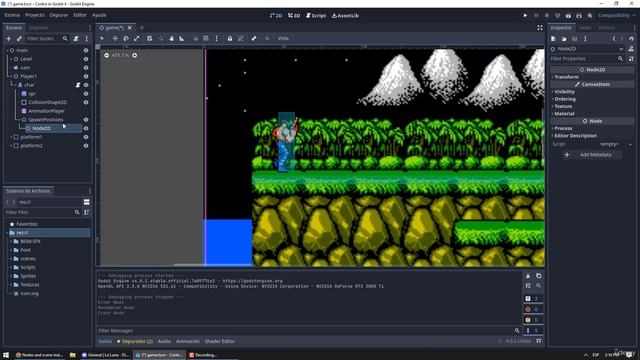Open skeleton options bone icon
This screenshot has height=360, width=640.
[254, 38]
